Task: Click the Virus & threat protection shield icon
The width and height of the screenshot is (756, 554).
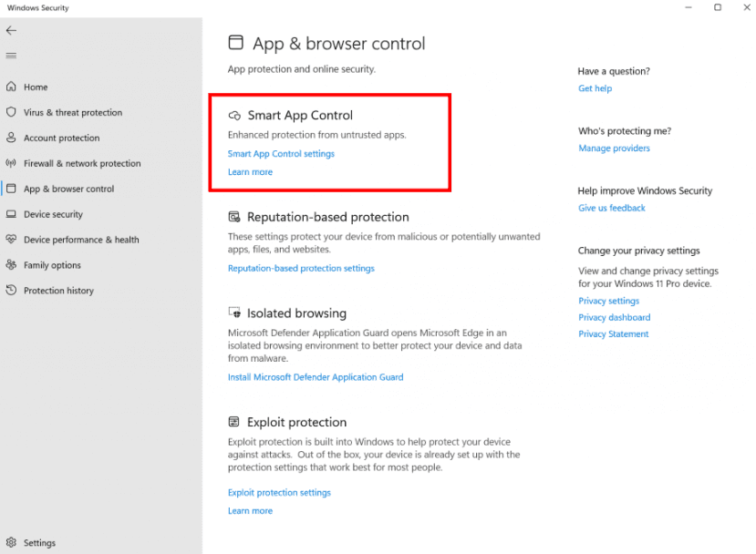Action: 11,112
